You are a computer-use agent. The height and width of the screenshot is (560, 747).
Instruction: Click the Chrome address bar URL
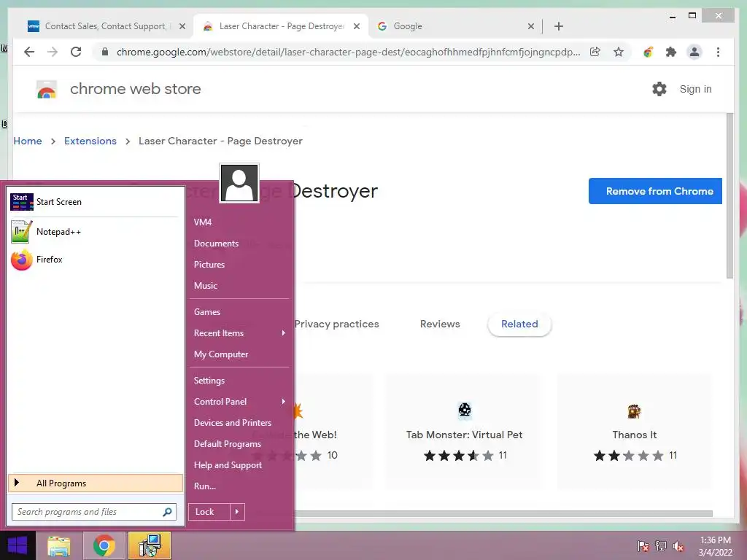point(348,52)
